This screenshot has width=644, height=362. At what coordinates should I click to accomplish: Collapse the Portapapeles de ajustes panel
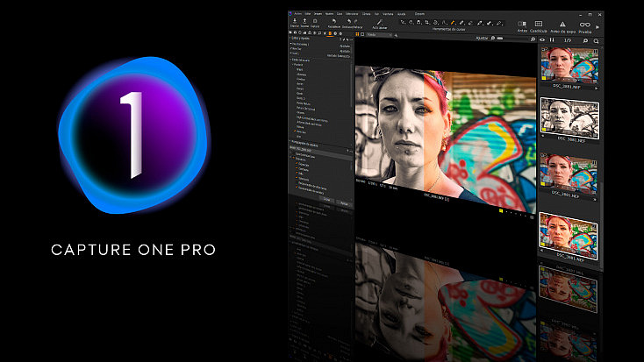[x=290, y=142]
